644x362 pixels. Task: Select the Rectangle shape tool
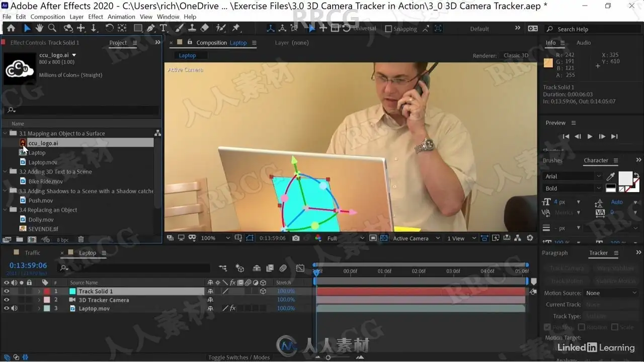[138, 28]
